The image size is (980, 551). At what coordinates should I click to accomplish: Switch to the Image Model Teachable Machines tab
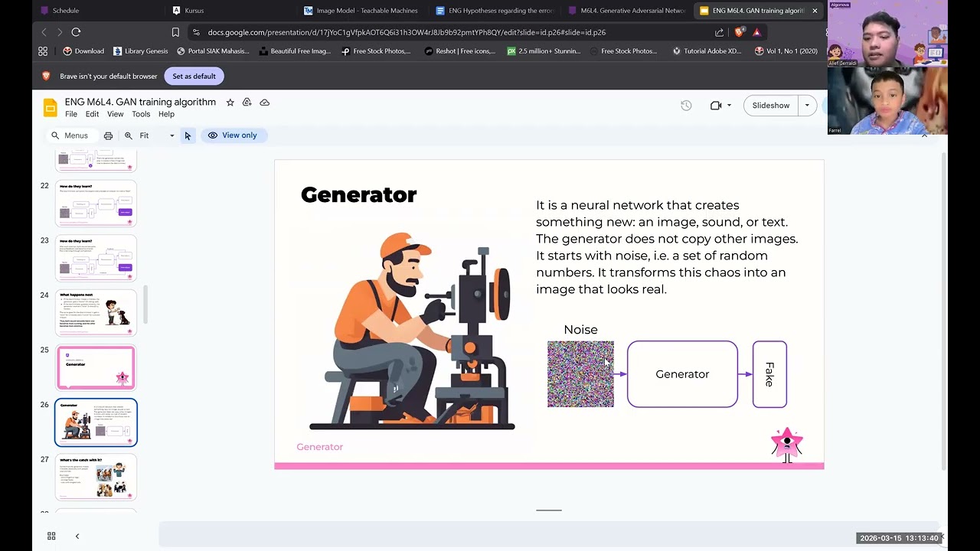pos(362,11)
